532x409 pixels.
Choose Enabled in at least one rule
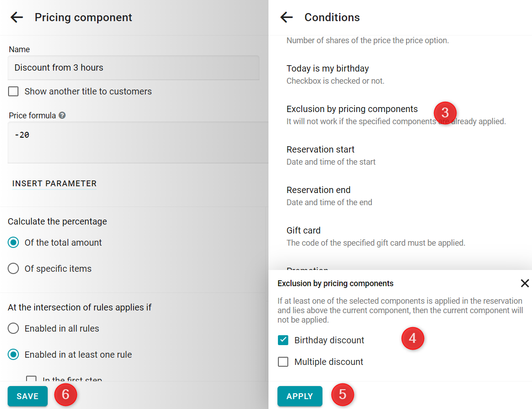(x=13, y=355)
